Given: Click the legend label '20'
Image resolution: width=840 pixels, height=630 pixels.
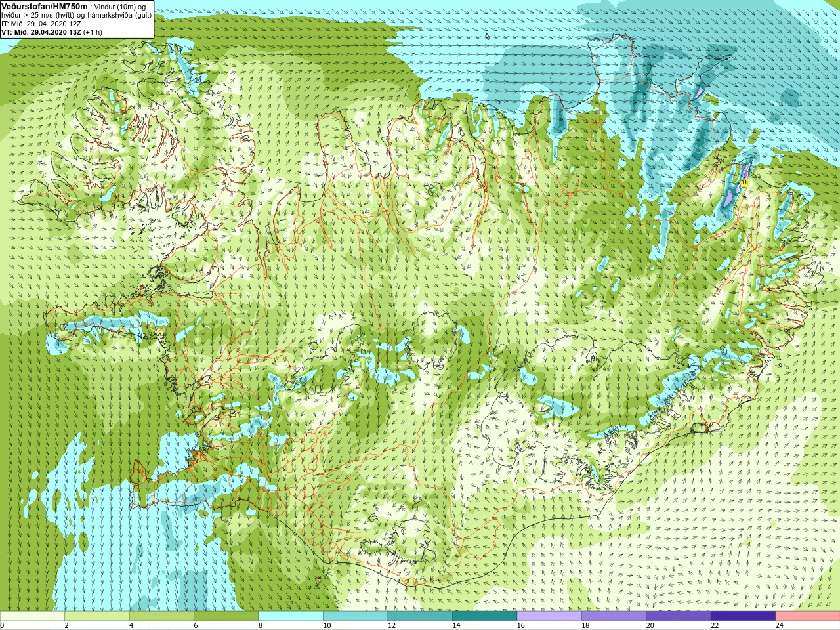Looking at the screenshot, I should tap(650, 625).
